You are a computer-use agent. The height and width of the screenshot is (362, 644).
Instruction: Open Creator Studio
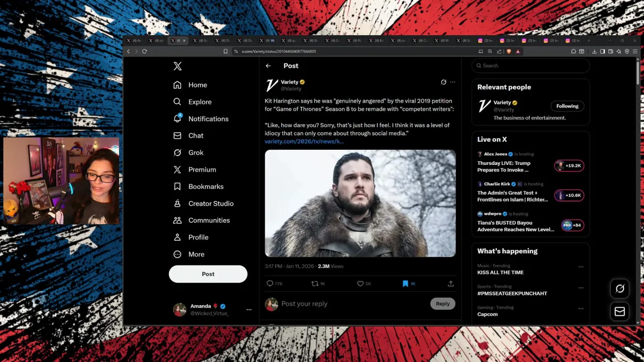(203, 203)
